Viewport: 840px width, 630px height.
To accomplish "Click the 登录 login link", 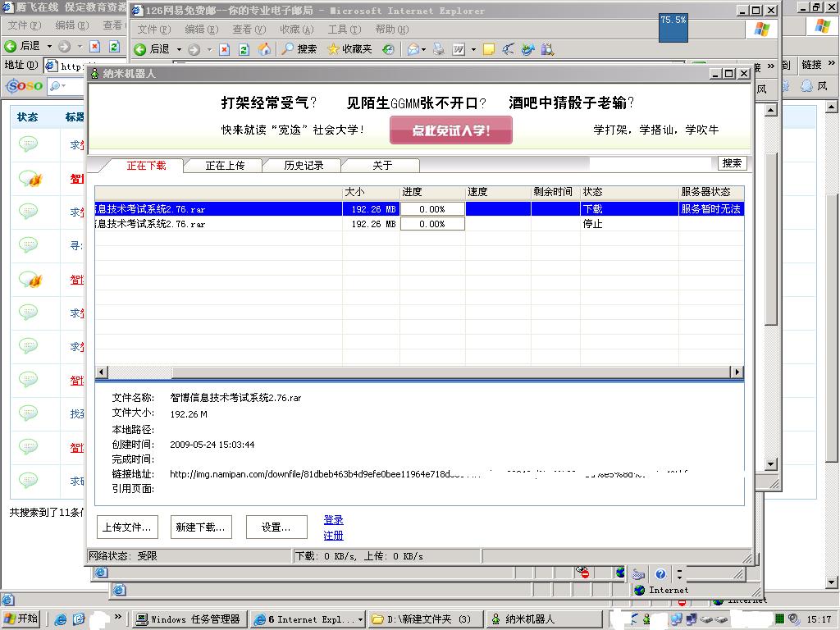I will (x=333, y=520).
